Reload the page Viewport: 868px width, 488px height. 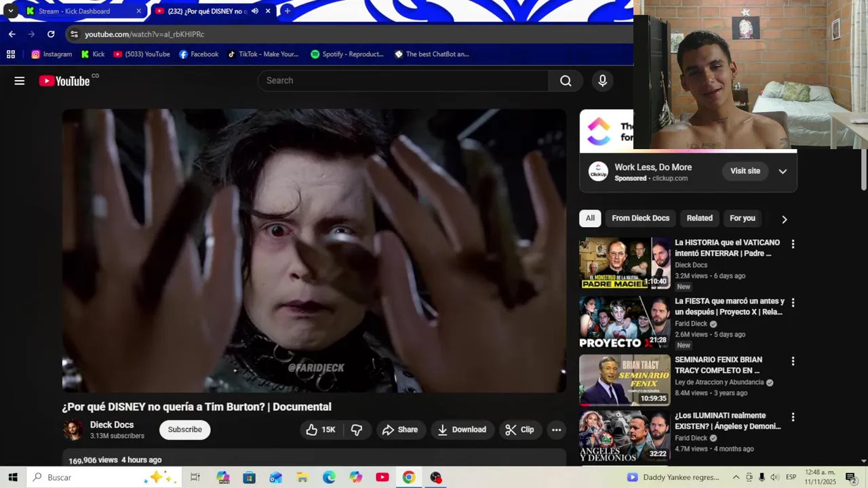click(x=51, y=34)
